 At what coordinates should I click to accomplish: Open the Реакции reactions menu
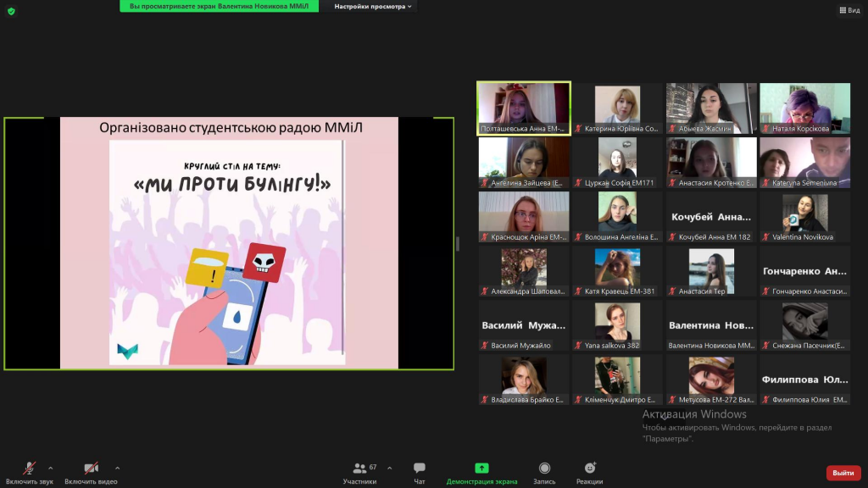(x=590, y=473)
